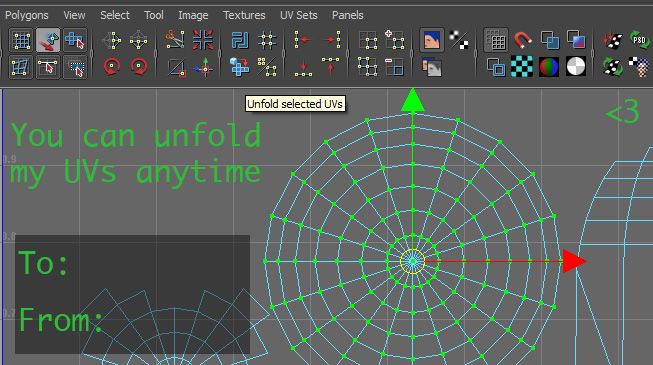Rotate selected UVs clockwise
Screen dimensions: 653x365
(x=139, y=67)
